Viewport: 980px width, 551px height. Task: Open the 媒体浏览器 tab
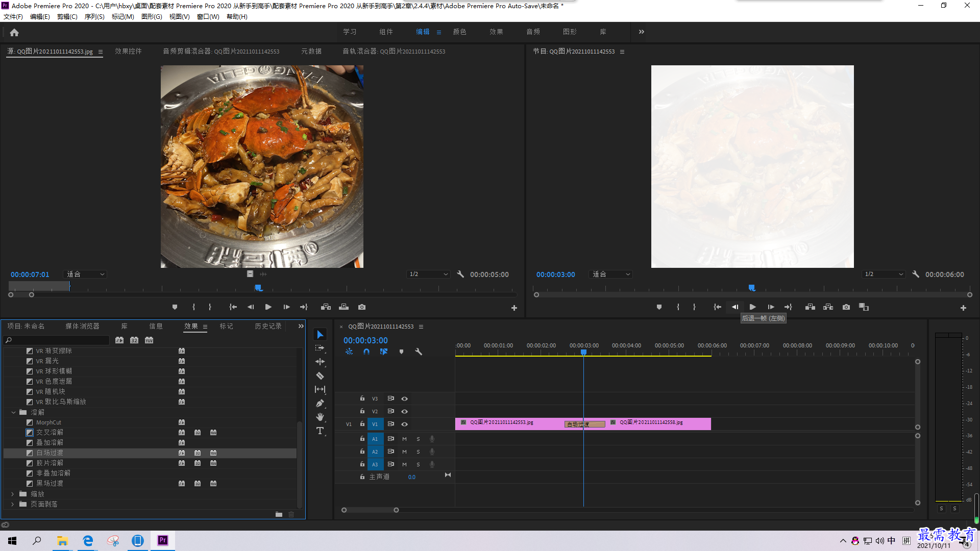(x=82, y=327)
